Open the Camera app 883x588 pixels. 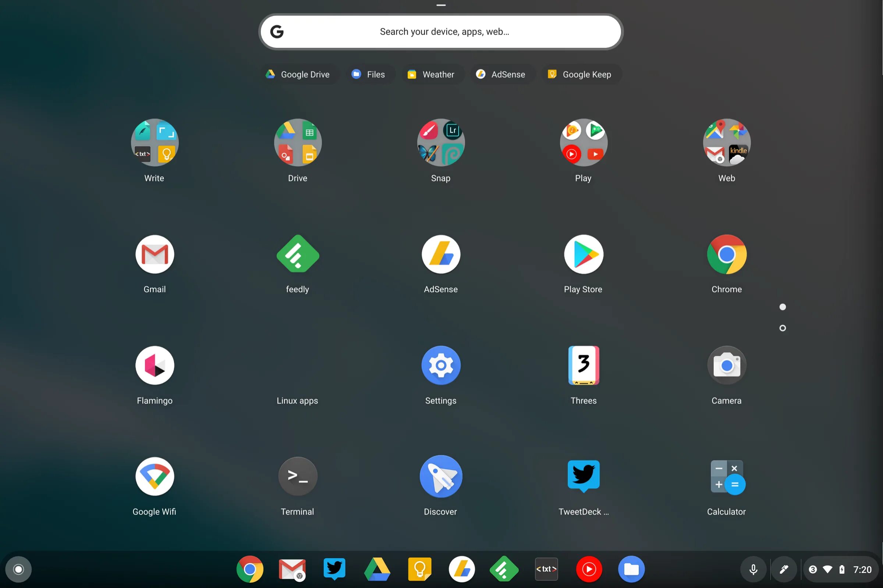[x=726, y=365]
